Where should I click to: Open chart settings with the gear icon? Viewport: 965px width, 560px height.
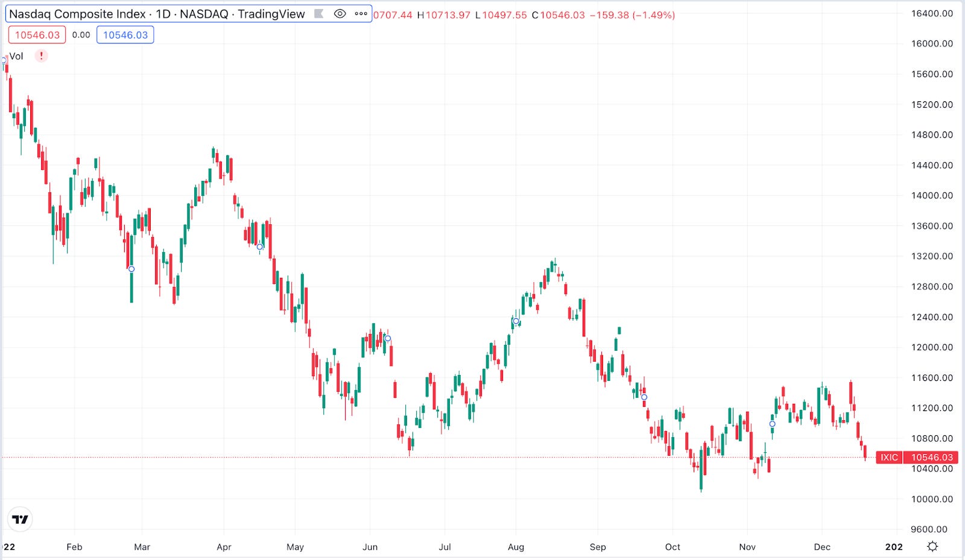(x=932, y=547)
